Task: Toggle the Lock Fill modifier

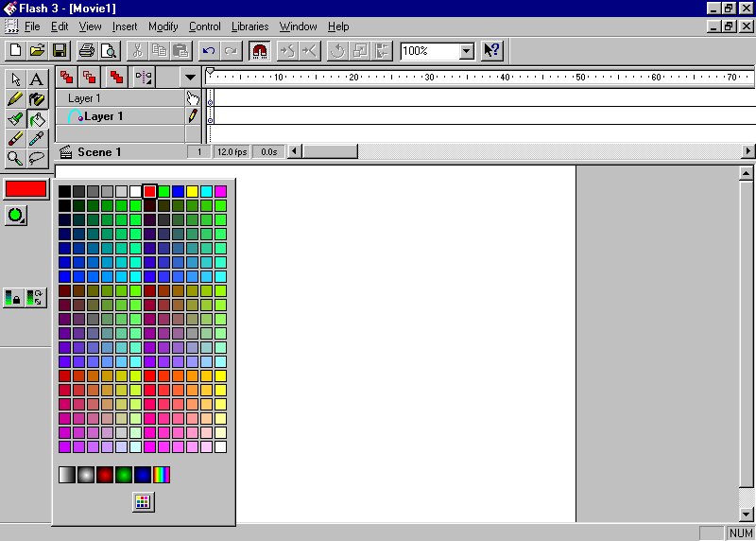Action: (x=13, y=298)
